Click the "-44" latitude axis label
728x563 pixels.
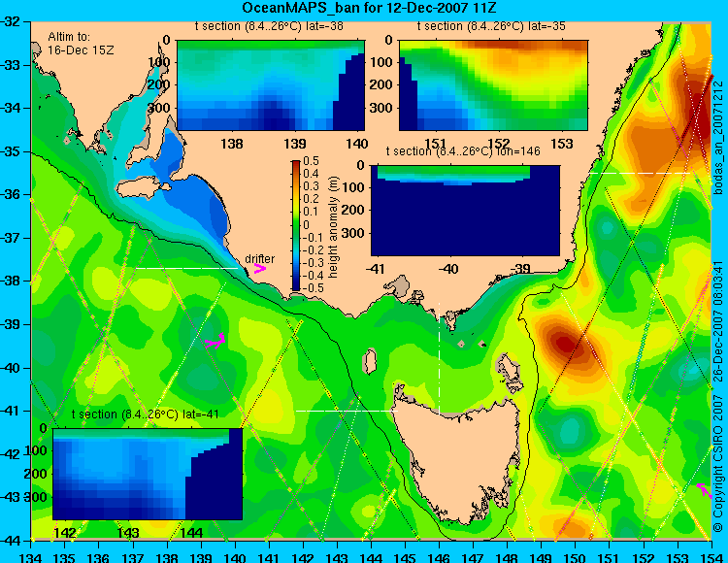pos(11,540)
